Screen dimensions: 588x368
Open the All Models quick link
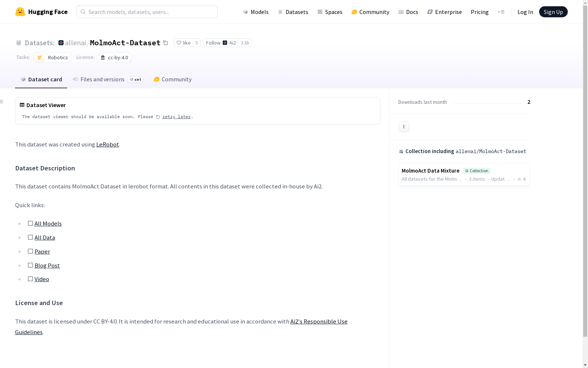pos(48,223)
